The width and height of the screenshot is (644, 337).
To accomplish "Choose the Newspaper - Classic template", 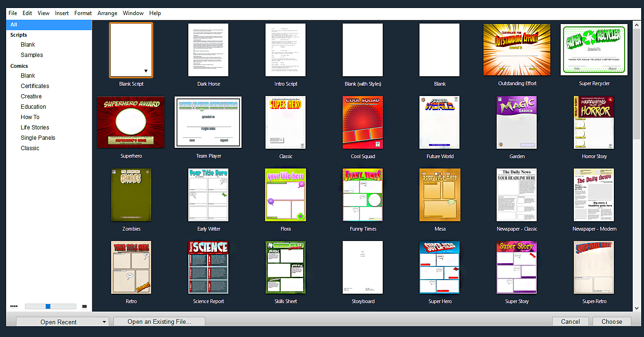I will click(516, 195).
